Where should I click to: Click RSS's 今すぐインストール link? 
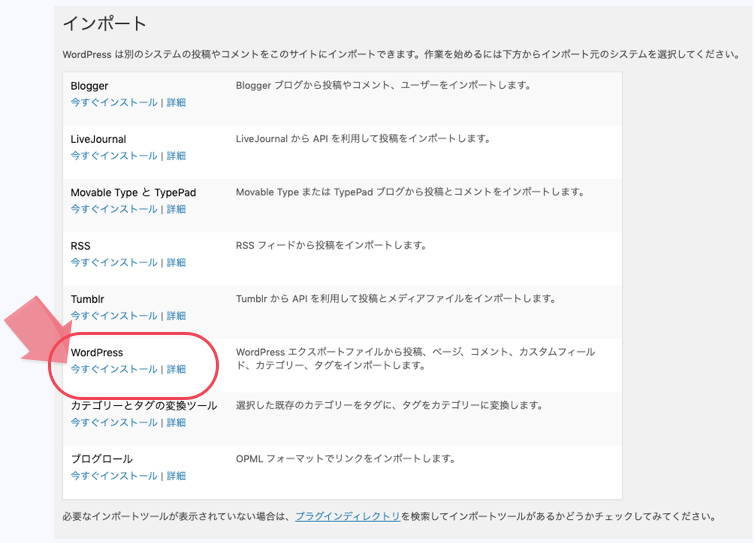[114, 263]
